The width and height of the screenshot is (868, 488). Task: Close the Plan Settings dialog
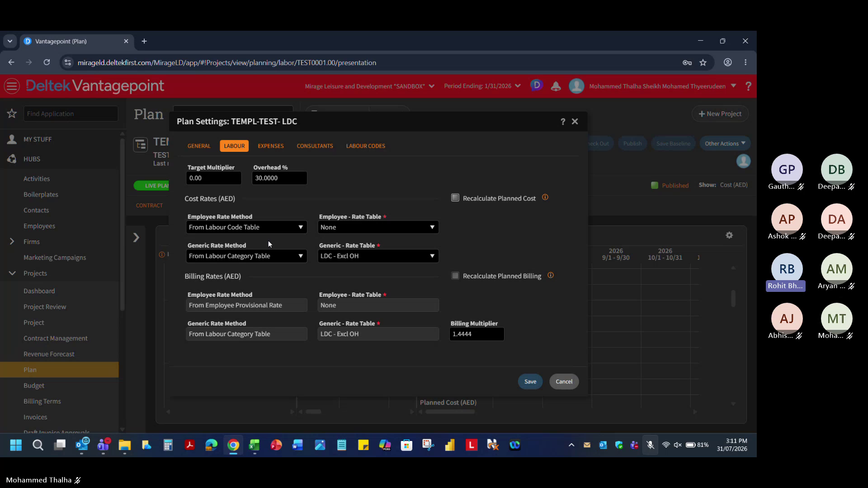coord(575,122)
